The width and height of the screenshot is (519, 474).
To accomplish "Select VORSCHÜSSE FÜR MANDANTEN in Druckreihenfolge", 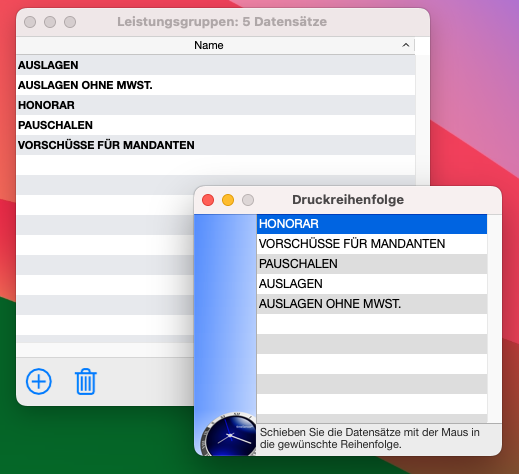I will (372, 244).
